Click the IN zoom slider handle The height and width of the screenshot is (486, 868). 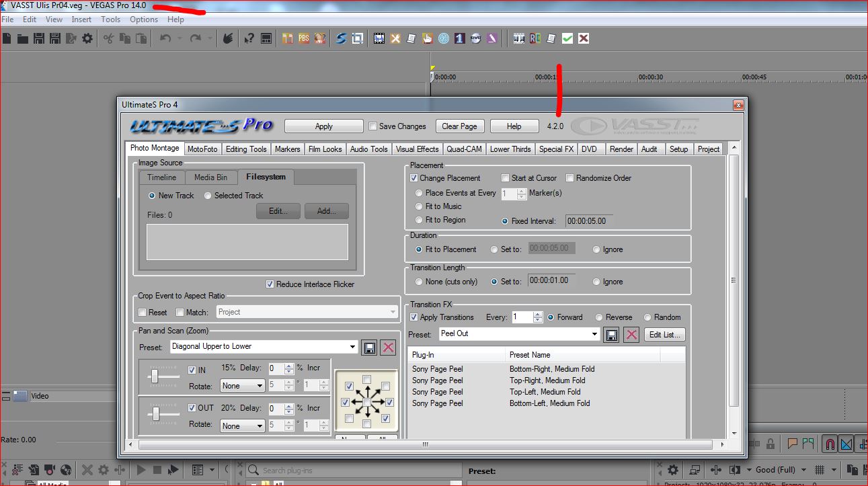155,376
